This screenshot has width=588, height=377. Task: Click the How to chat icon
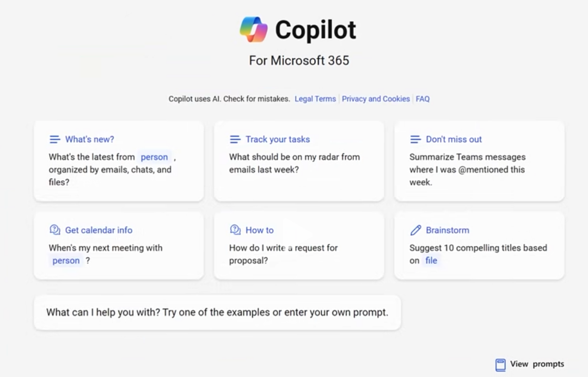point(235,230)
